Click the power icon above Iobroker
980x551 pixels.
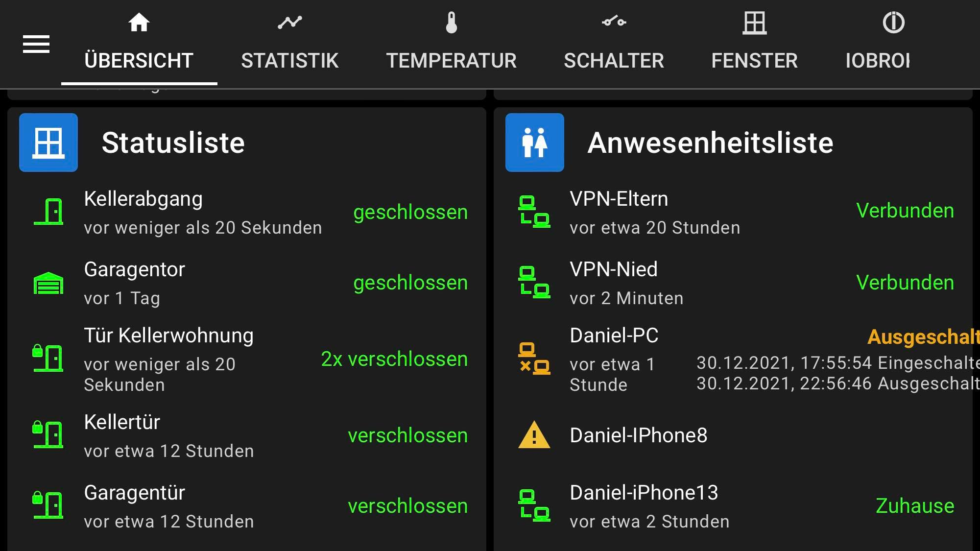(893, 22)
